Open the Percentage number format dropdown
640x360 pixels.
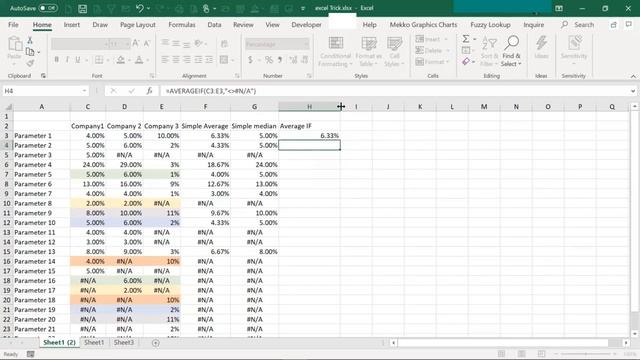(306, 44)
